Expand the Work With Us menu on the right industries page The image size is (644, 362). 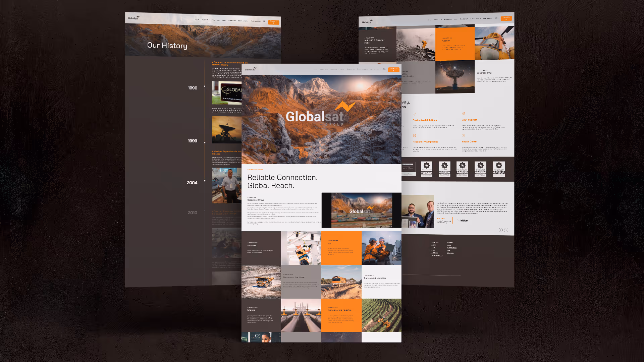click(x=488, y=18)
